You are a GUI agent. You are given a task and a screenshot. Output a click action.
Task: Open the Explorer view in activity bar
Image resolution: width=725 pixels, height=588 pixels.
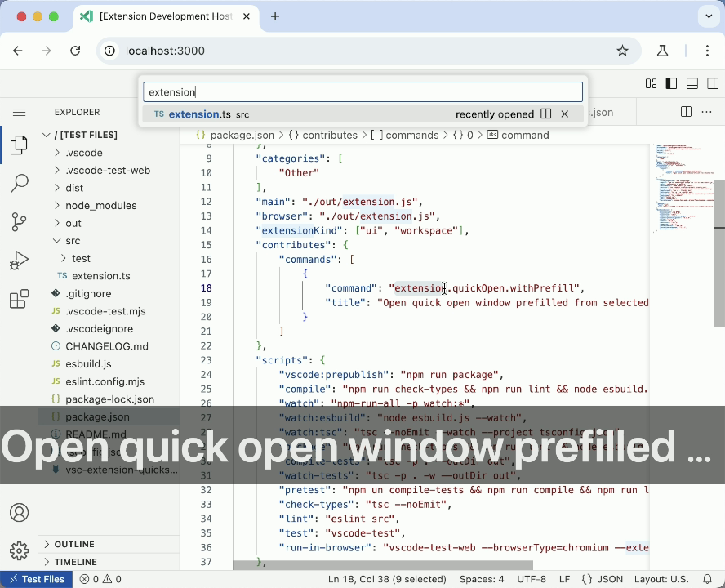(x=19, y=145)
